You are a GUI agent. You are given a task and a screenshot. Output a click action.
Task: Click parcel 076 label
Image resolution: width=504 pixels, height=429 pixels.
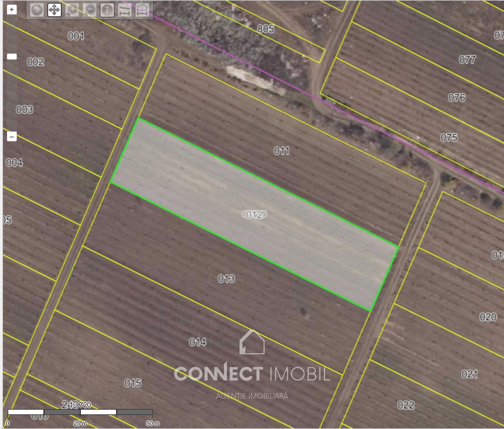(x=457, y=98)
